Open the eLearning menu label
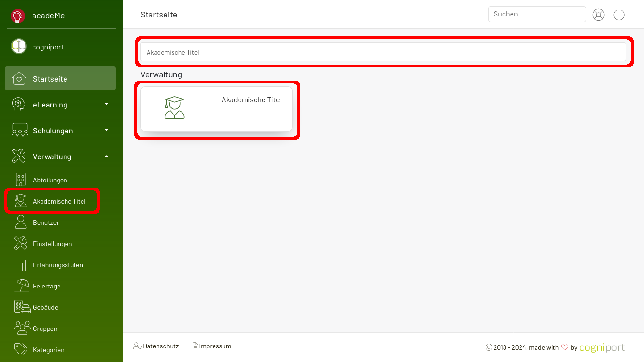Viewport: 644px width, 362px height. pyautogui.click(x=50, y=105)
